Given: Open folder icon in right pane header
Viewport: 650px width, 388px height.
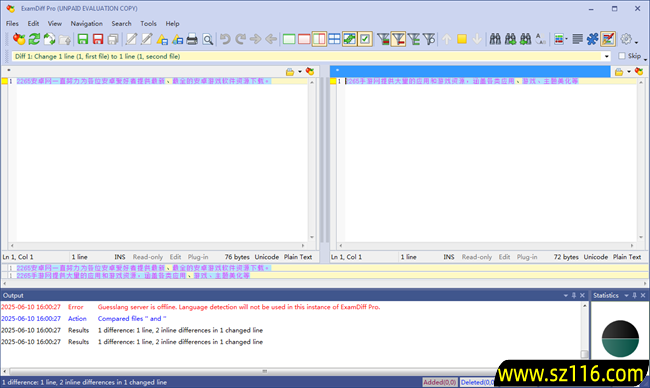Looking at the screenshot, I should pos(619,72).
